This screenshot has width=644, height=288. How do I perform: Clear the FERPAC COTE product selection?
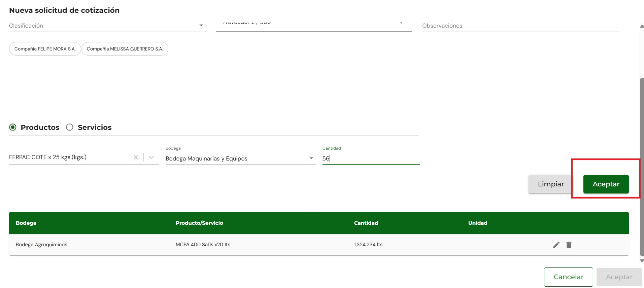click(x=136, y=157)
